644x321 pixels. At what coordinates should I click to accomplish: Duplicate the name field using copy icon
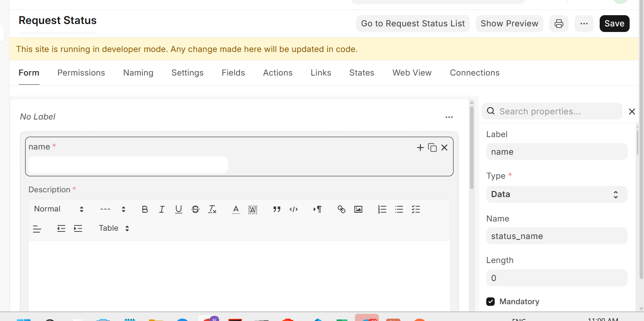pyautogui.click(x=432, y=148)
